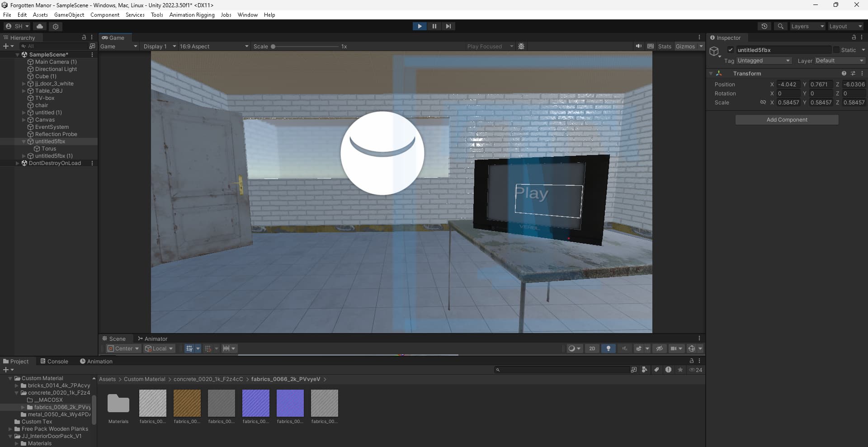Open the Layers dropdown in the top toolbar
This screenshot has height=447, width=868.
[807, 26]
